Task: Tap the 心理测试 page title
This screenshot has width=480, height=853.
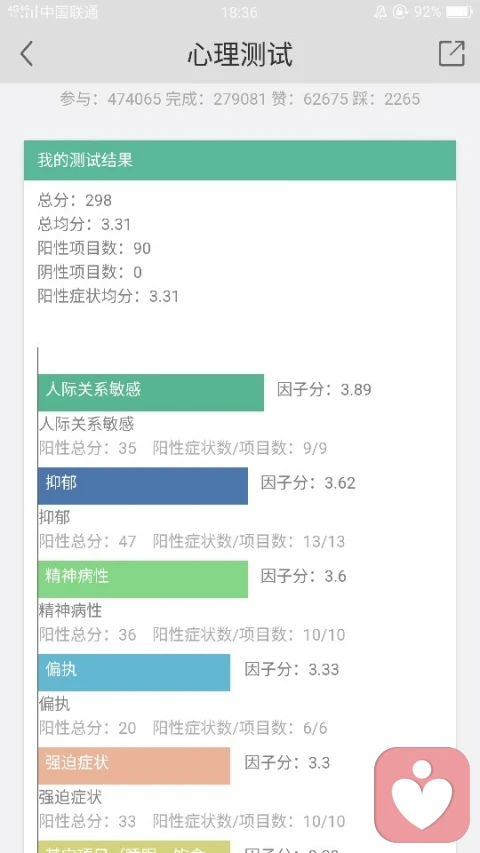Action: coord(240,54)
